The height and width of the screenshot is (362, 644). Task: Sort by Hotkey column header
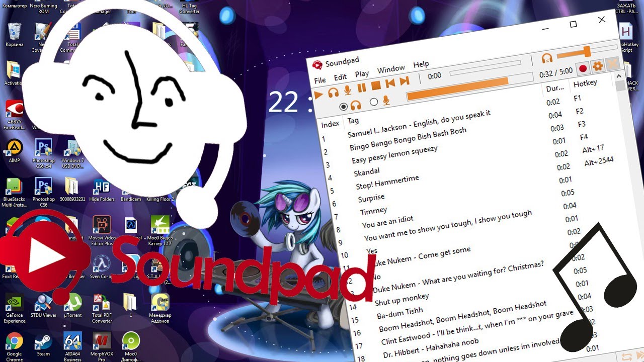click(x=585, y=83)
